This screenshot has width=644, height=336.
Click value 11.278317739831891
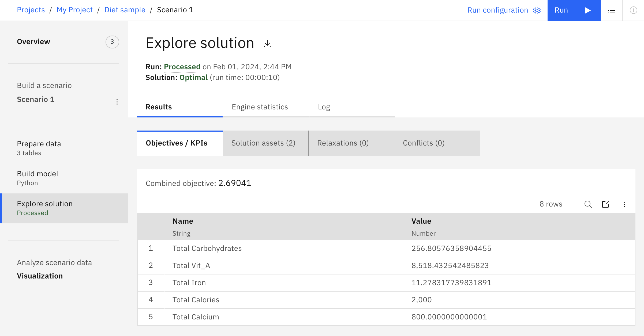[451, 283]
